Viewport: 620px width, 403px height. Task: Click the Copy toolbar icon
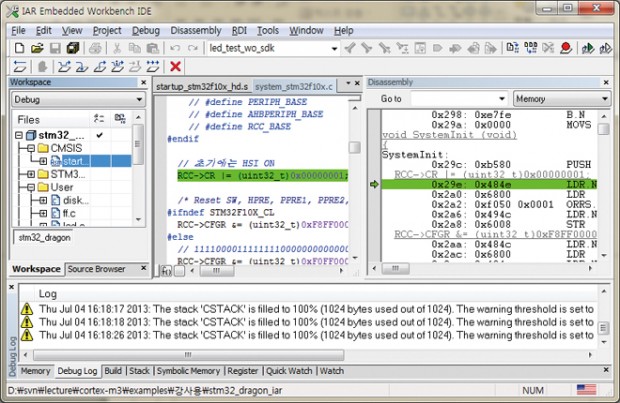point(134,48)
